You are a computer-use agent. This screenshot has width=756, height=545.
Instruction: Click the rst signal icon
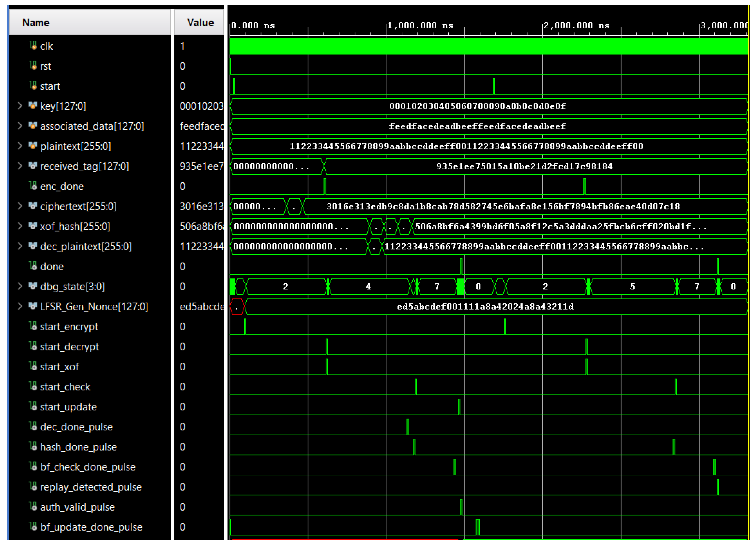point(33,65)
